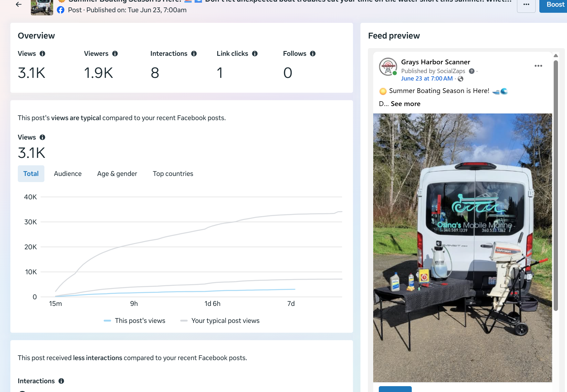Screen dimensions: 567x392
Task: Click the "views are typical" comparison sentence
Action: pyautogui.click(x=122, y=118)
